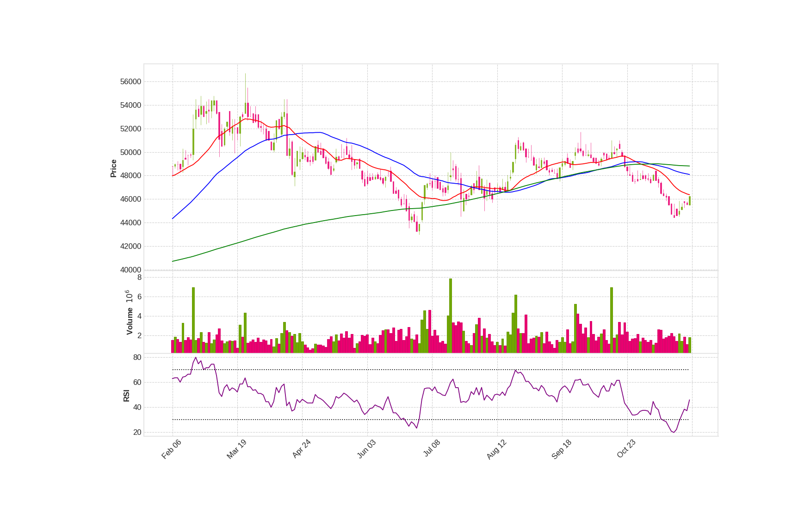Click the RSI axis value 60
The height and width of the screenshot is (532, 798).
tap(137, 383)
